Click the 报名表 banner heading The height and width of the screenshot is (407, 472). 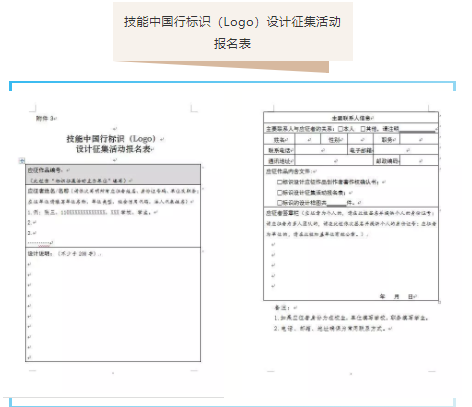coord(232,44)
